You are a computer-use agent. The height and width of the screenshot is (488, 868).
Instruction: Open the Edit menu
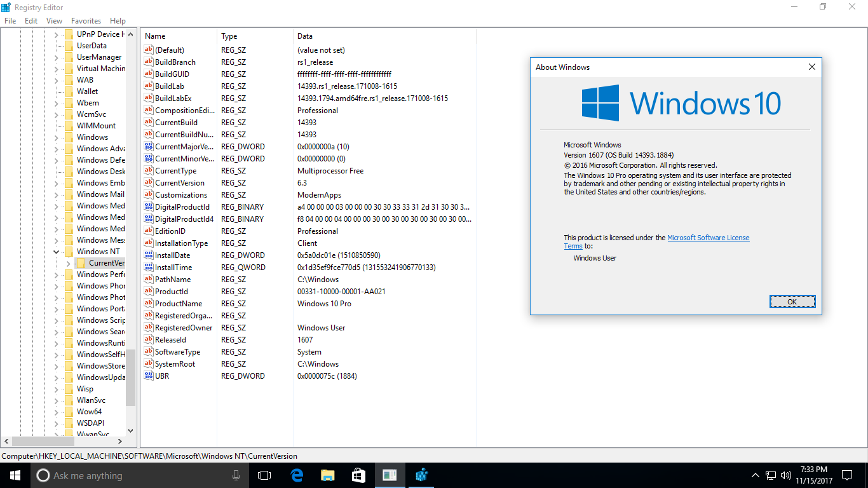(x=31, y=21)
